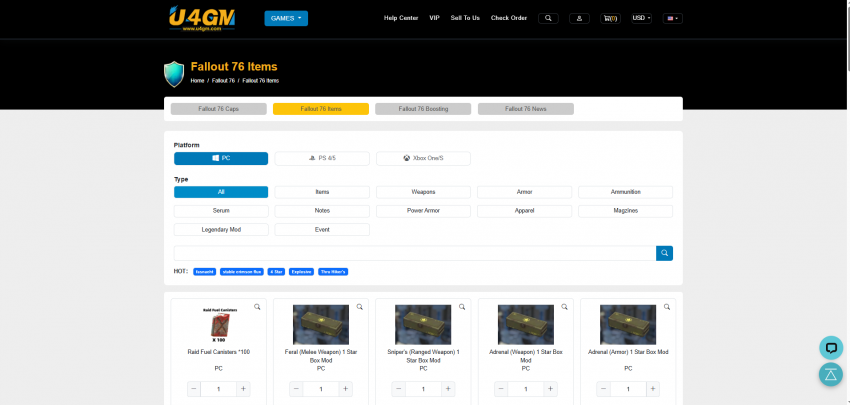Expand the GAMES dropdown
Screen dimensions: 850x405
(286, 18)
